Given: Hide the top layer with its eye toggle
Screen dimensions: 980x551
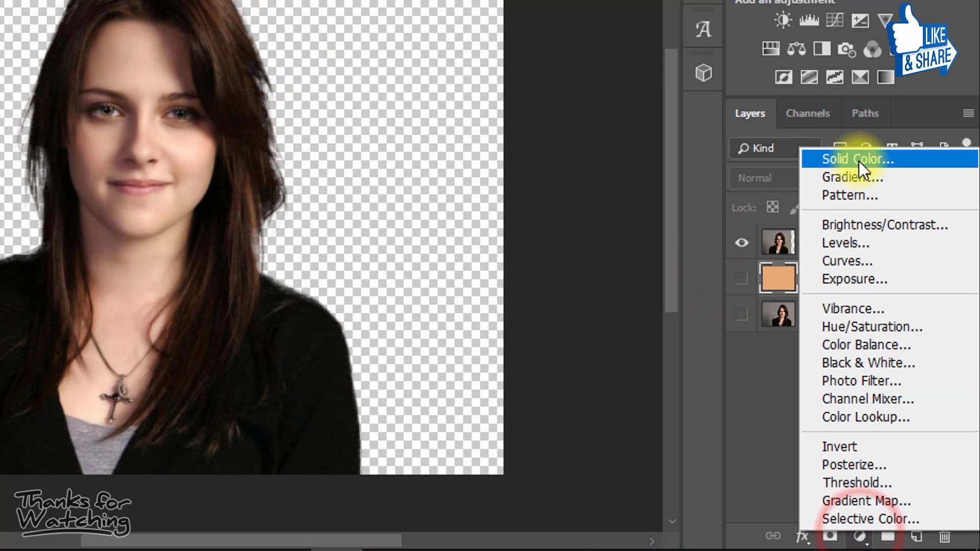Looking at the screenshot, I should (741, 242).
